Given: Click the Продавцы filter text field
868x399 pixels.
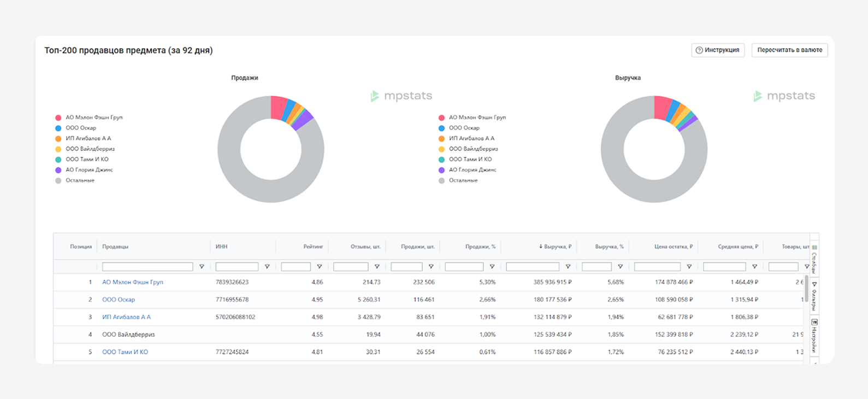Looking at the screenshot, I should (147, 267).
